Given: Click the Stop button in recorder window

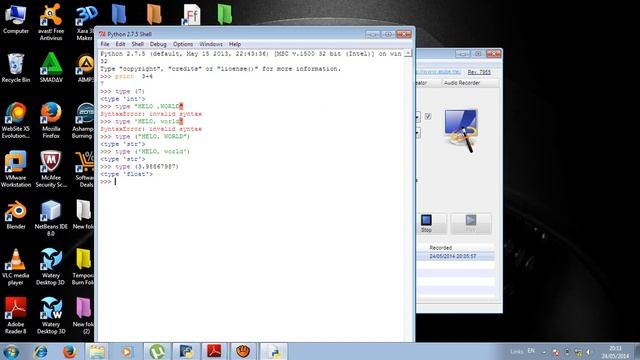Looking at the screenshot, I should click(426, 223).
